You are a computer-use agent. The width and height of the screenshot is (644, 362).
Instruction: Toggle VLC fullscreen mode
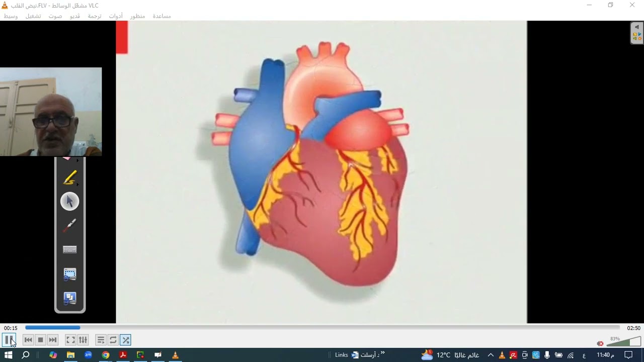(x=70, y=340)
